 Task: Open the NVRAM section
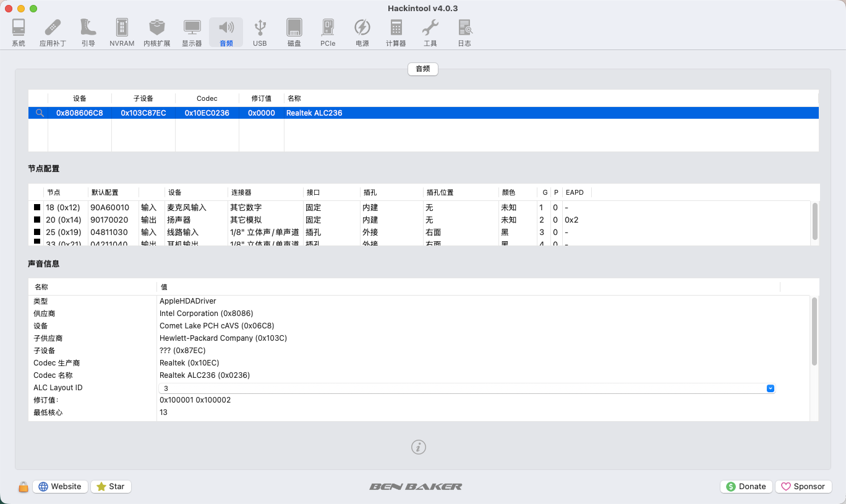point(122,33)
